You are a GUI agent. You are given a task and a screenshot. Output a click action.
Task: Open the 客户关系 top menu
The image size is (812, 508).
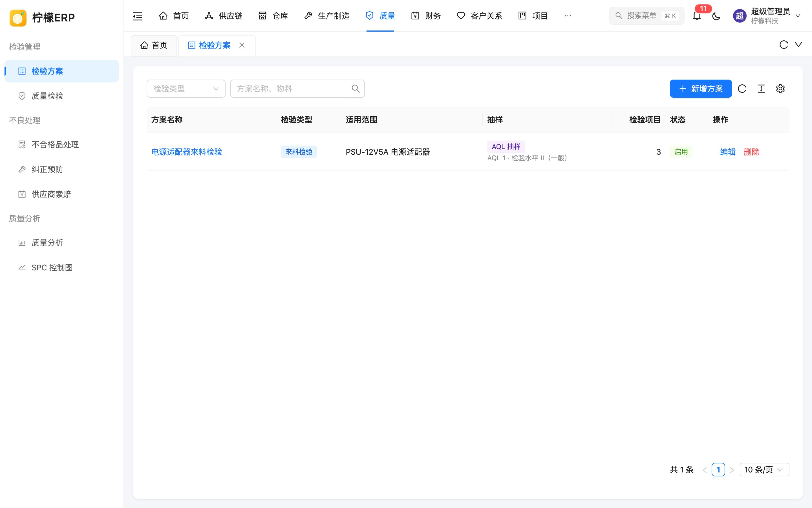[480, 16]
